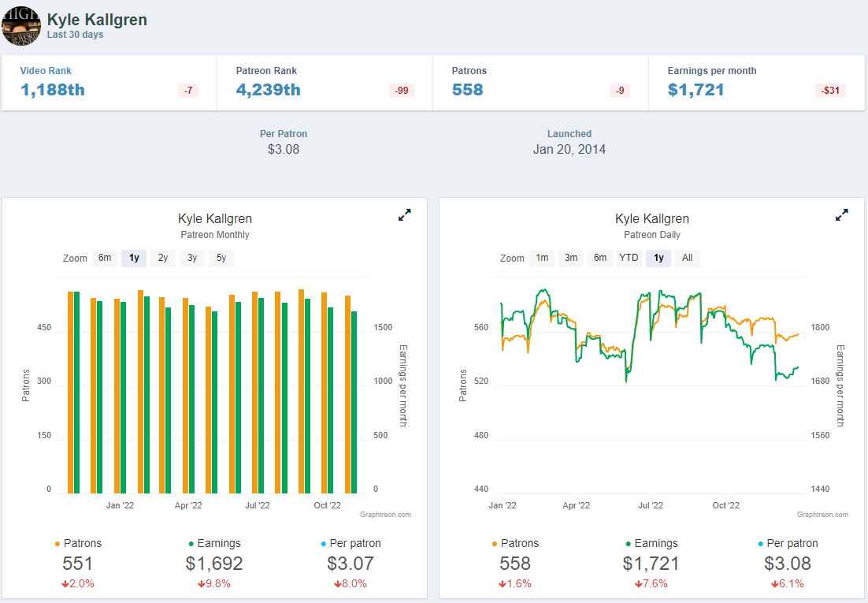Screen dimensions: 868x603
Task: Click the Graphtreon.com credit on monthly chart
Action: click(385, 514)
